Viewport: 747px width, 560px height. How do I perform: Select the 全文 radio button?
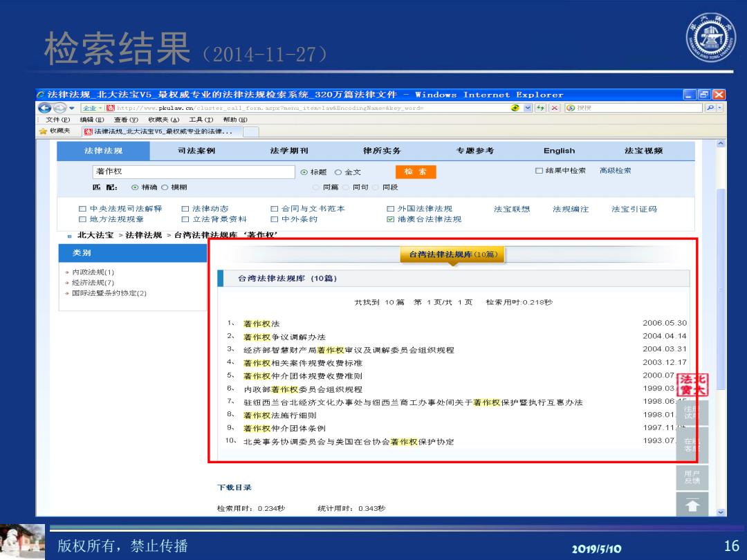coord(338,172)
